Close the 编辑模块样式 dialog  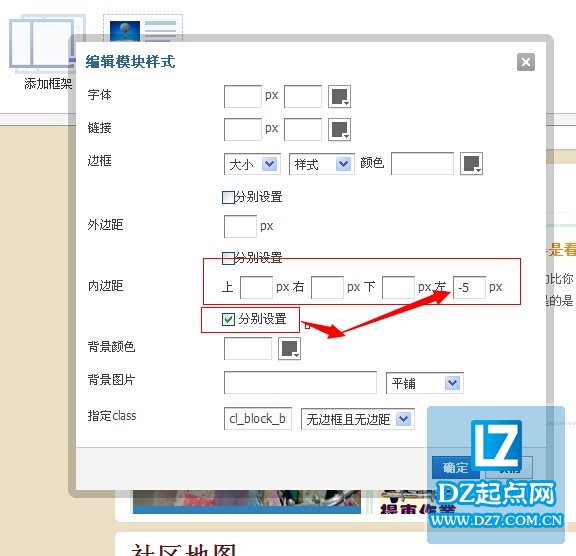[x=526, y=62]
